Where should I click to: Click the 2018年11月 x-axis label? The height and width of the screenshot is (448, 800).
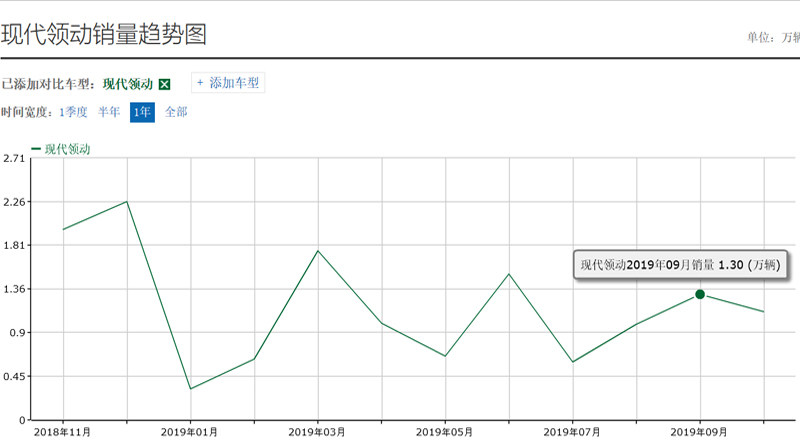coord(62,432)
